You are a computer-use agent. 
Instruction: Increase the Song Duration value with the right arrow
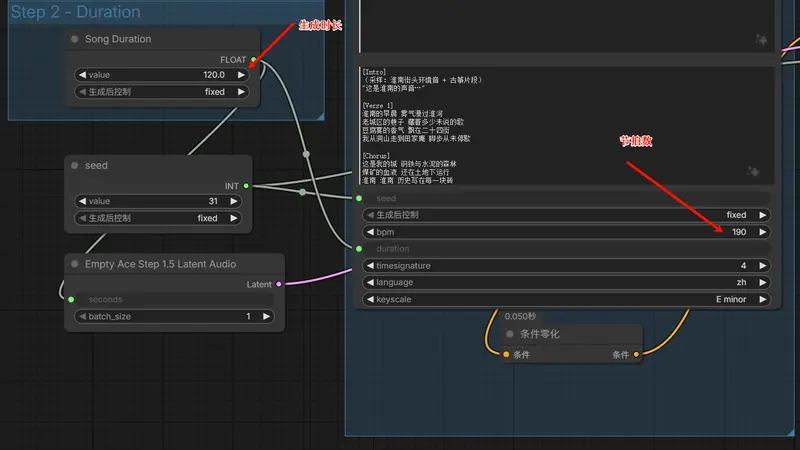241,75
